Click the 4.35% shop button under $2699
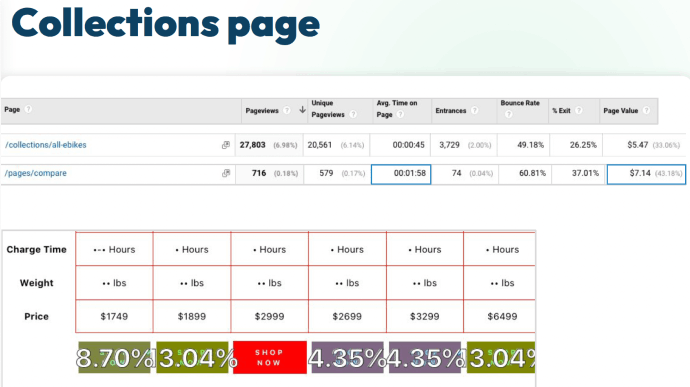Screen dimensions: 690x387 348,358
